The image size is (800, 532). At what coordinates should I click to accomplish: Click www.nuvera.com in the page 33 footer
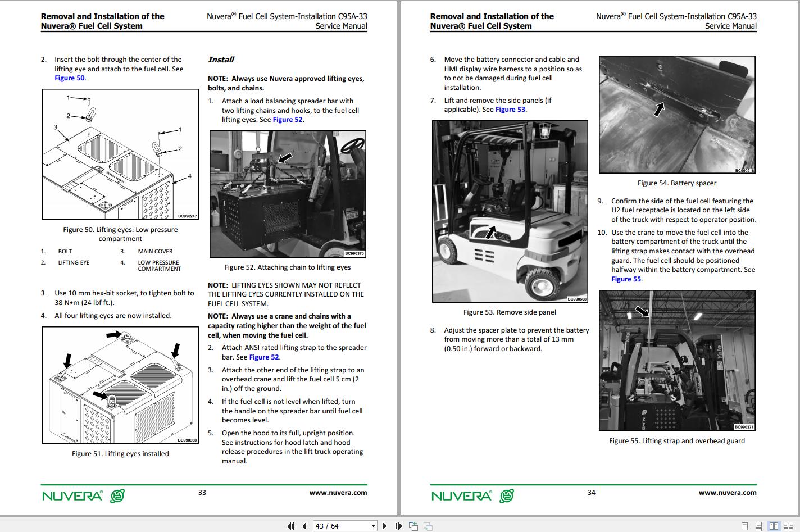[x=338, y=493]
